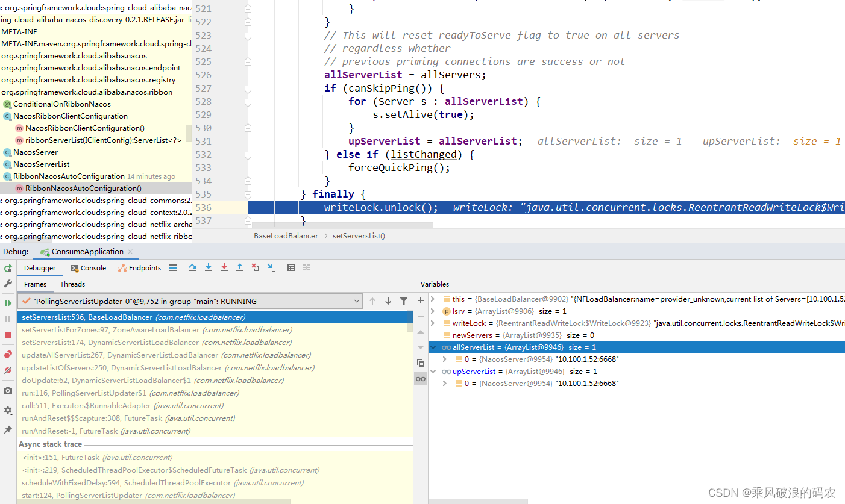The height and width of the screenshot is (504, 845).
Task: Close the ConsumeApplication debug tab
Action: click(130, 252)
